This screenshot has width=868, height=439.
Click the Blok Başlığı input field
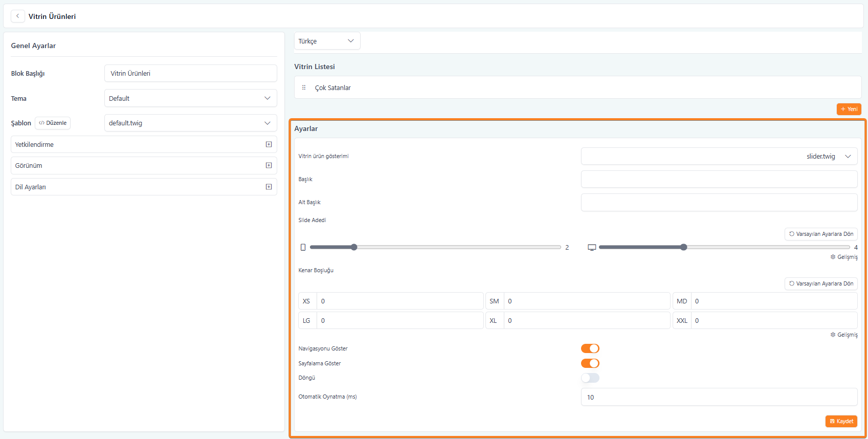pos(191,73)
